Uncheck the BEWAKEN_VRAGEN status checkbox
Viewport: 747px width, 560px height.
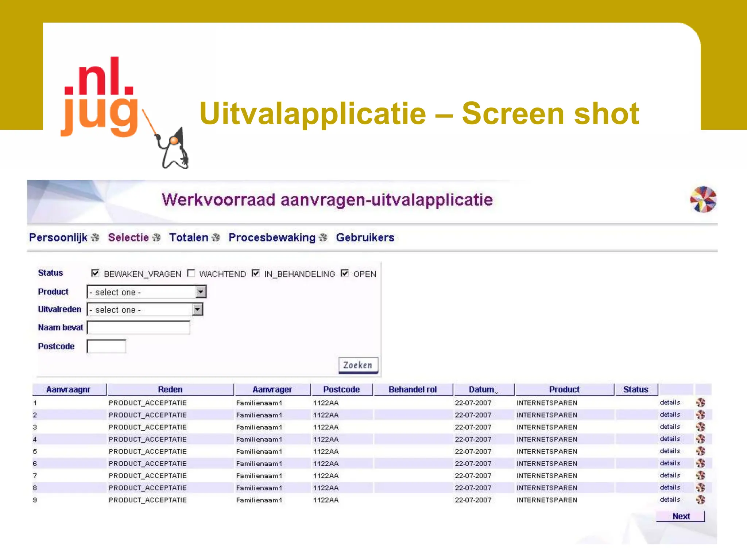95,273
